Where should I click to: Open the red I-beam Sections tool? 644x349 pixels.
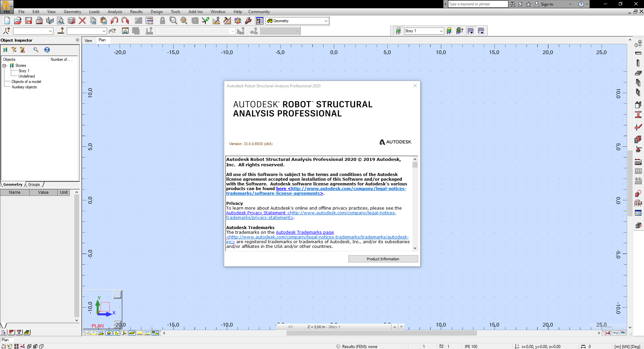click(x=638, y=115)
